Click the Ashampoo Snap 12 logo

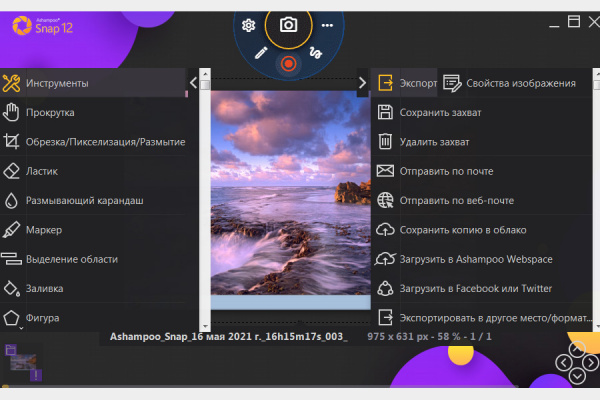[x=42, y=26]
